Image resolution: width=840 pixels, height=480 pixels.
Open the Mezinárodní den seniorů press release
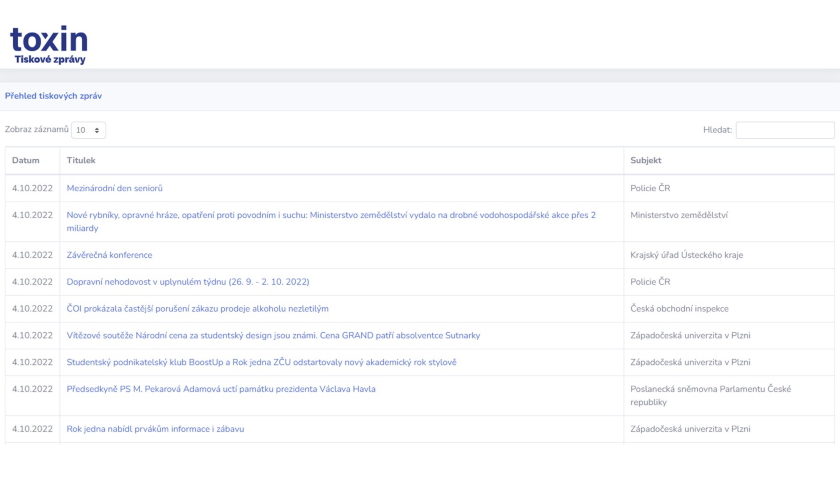115,188
